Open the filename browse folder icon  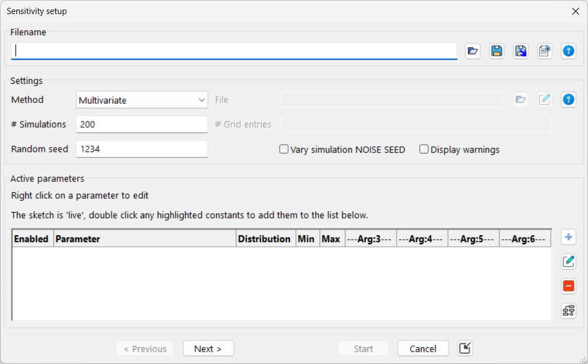click(473, 51)
